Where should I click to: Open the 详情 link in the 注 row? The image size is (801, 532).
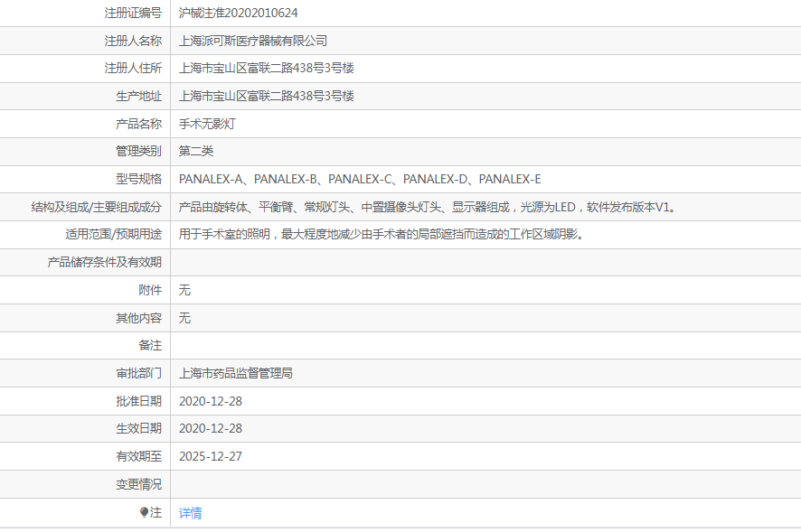tap(190, 513)
